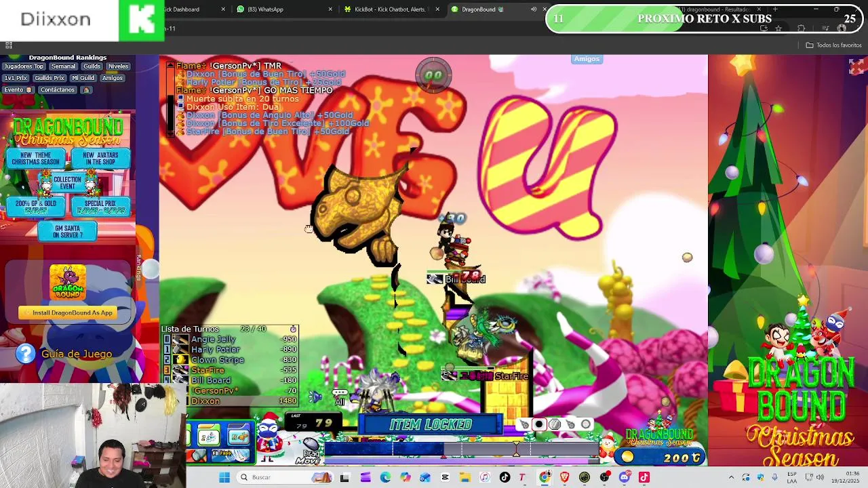The height and width of the screenshot is (488, 868).
Task: Open Mi Guild ranking
Action: [83, 78]
